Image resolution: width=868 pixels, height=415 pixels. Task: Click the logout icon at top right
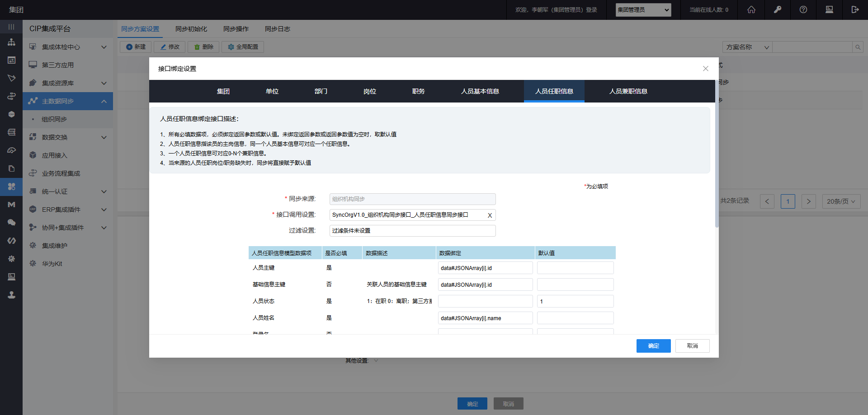(x=855, y=9)
